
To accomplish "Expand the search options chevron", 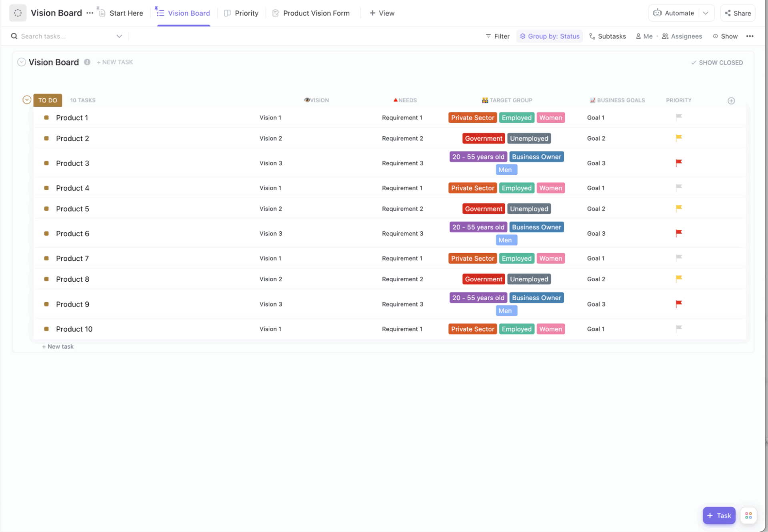I will [119, 36].
